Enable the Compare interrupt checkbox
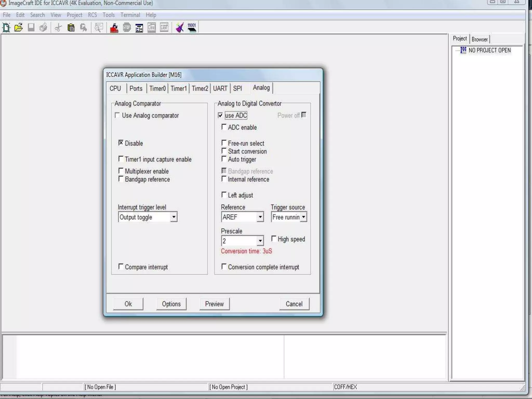Screen dimensions: 532x399 121,266
